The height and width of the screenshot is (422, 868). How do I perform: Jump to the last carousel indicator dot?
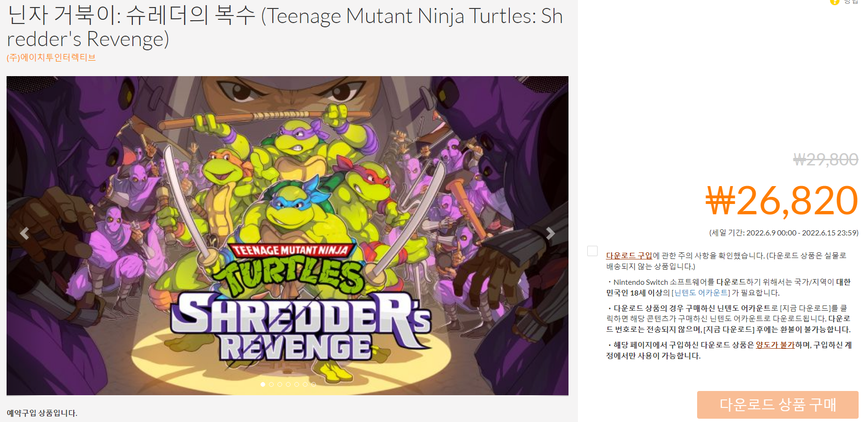[314, 384]
